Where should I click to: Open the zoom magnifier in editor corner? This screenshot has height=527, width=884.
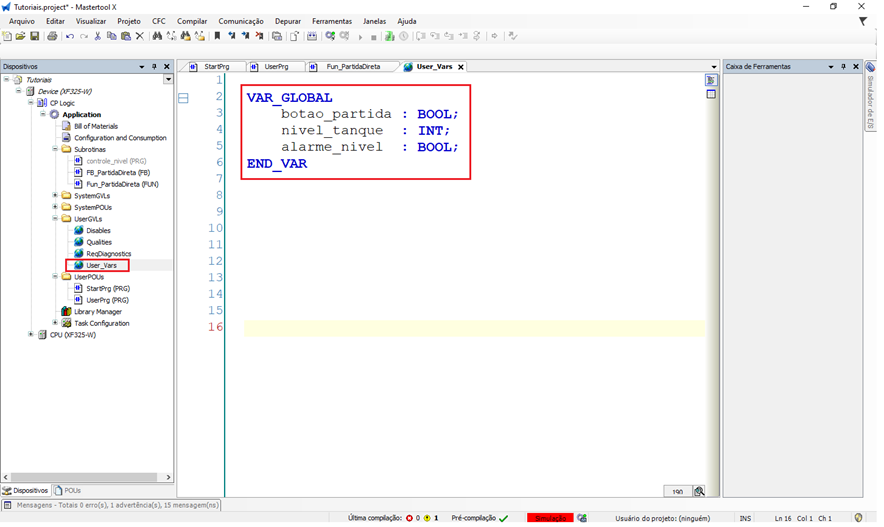[x=699, y=491]
